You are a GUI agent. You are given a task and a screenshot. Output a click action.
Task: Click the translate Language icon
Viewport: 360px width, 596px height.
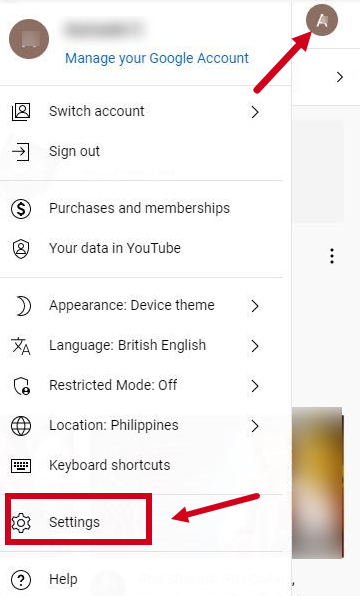tap(21, 346)
